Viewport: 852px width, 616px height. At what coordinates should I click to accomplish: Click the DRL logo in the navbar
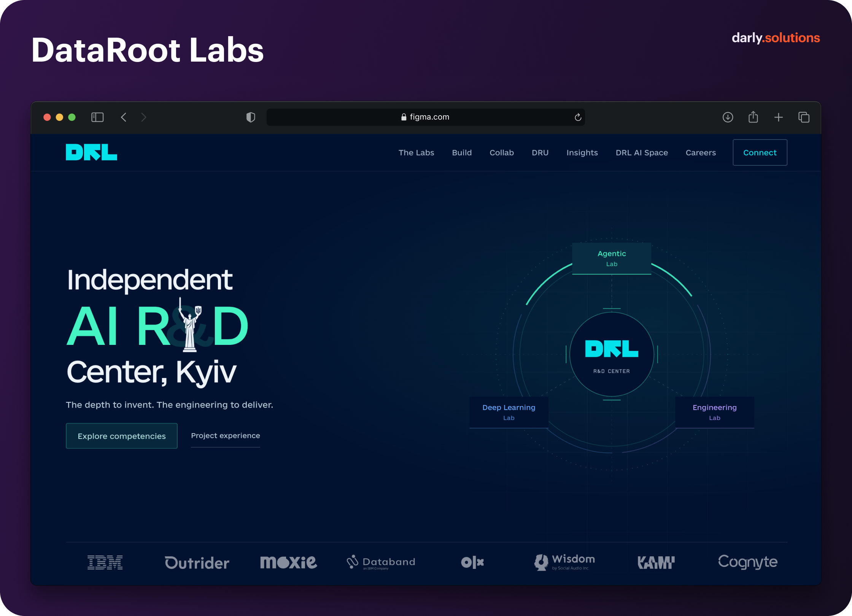point(91,152)
